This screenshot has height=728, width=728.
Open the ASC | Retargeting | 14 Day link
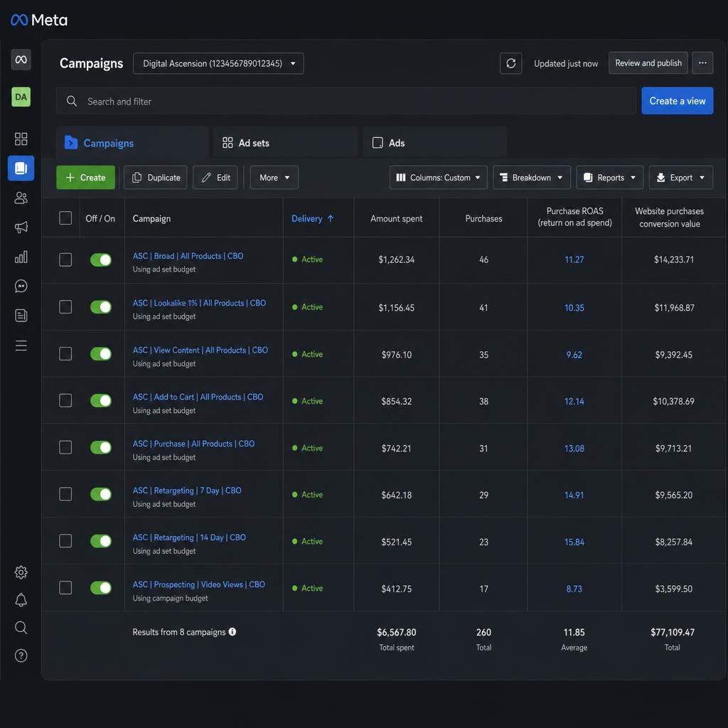(189, 537)
